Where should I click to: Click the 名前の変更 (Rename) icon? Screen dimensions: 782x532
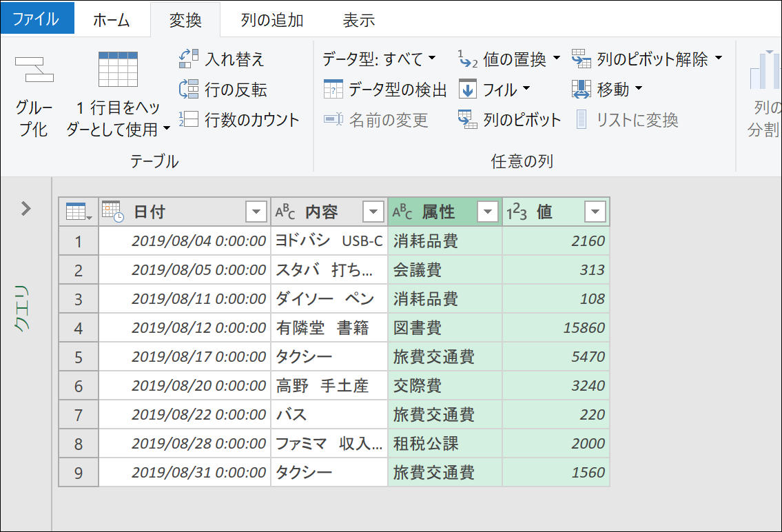333,119
